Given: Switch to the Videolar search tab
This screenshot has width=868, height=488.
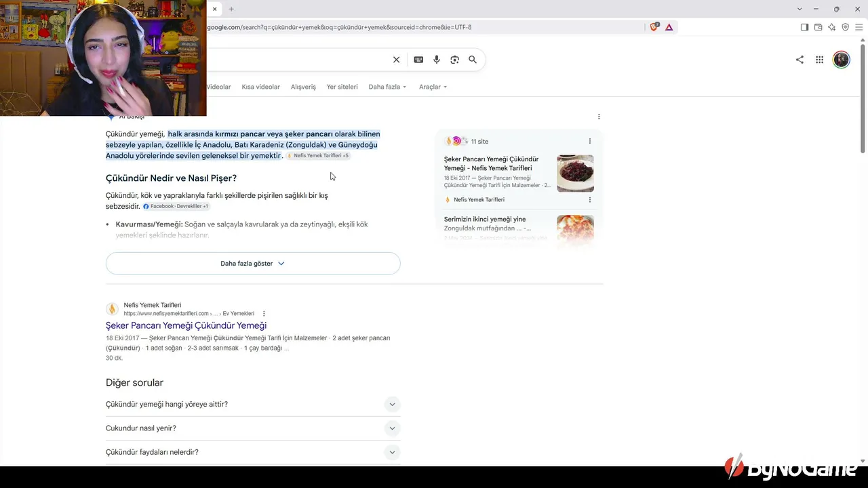Looking at the screenshot, I should pyautogui.click(x=218, y=87).
